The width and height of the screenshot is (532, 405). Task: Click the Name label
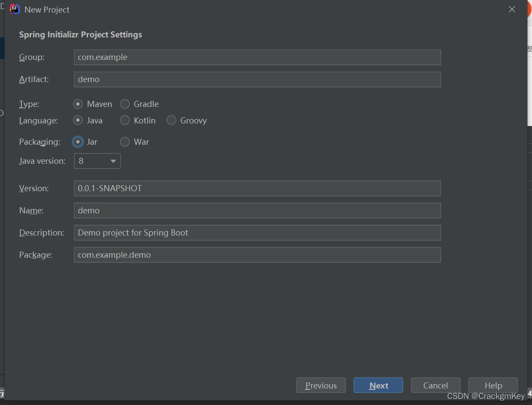(31, 211)
